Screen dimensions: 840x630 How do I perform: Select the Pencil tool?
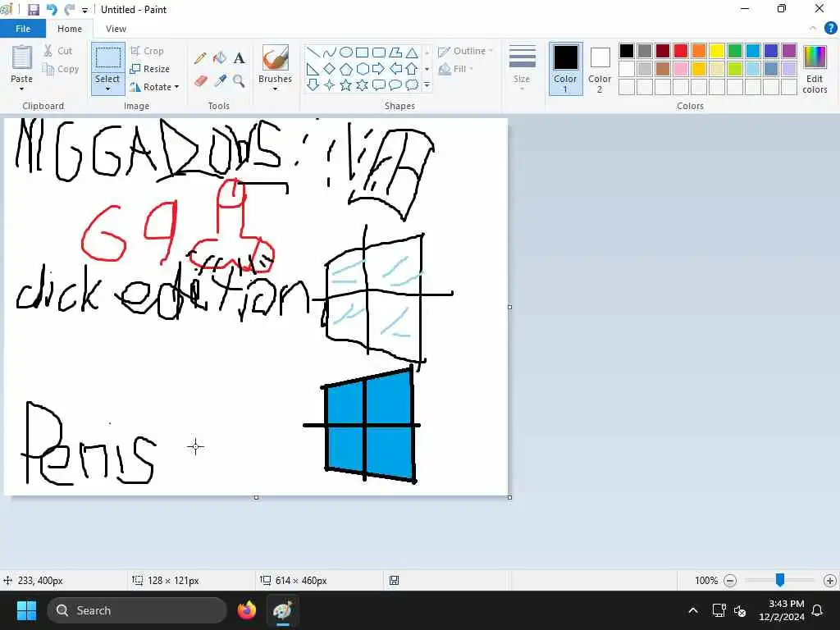pyautogui.click(x=200, y=58)
